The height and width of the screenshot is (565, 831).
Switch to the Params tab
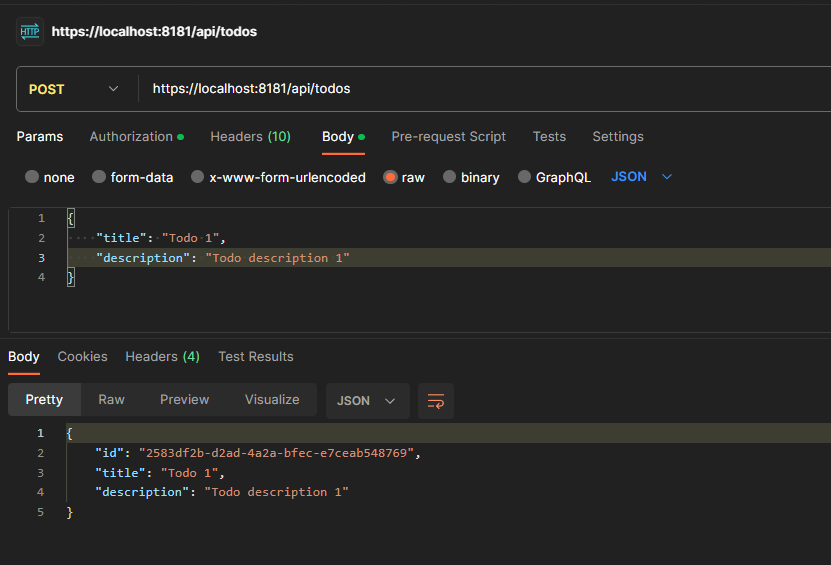[40, 137]
